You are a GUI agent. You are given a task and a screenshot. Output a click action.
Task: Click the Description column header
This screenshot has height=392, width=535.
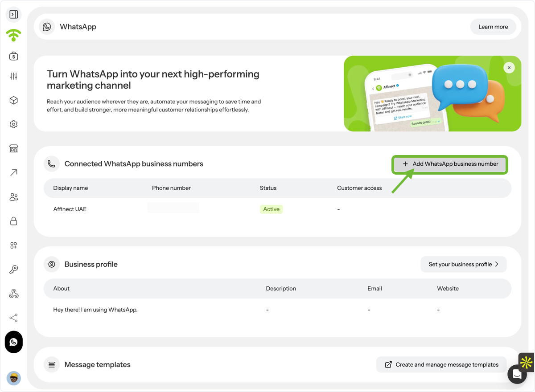(x=281, y=289)
